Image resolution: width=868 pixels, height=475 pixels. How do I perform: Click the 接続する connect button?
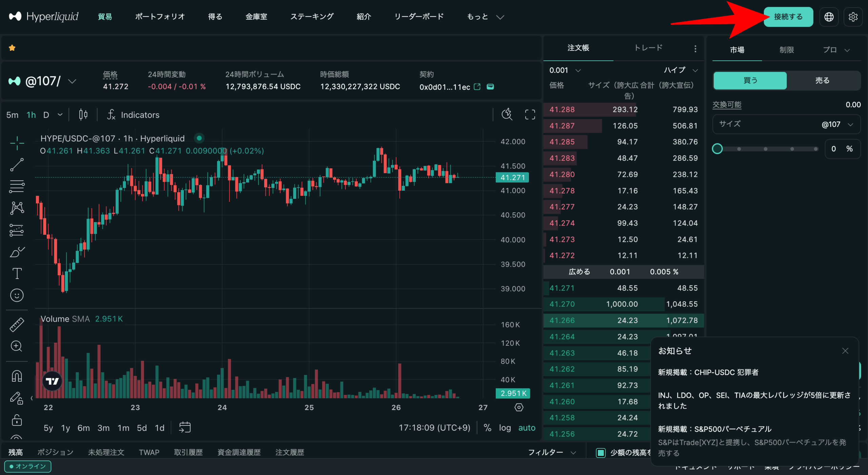pos(788,17)
